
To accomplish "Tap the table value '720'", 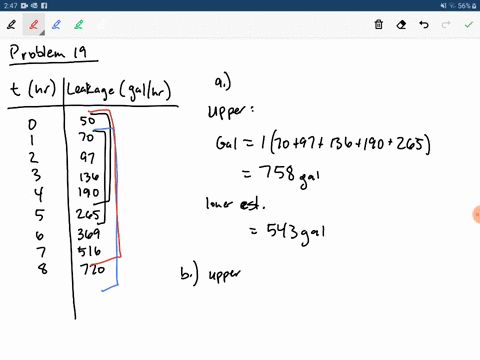I will [x=92, y=269].
